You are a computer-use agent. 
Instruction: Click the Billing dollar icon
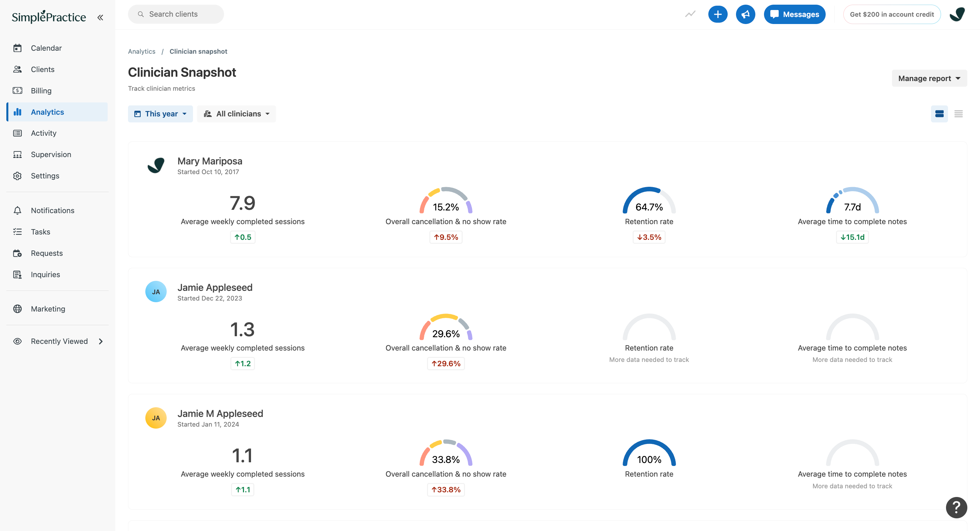(x=17, y=91)
